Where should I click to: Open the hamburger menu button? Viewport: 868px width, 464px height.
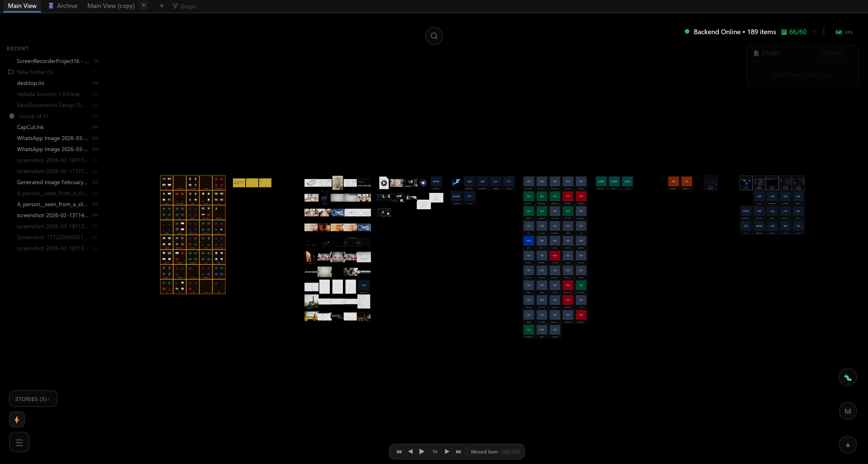(19, 442)
